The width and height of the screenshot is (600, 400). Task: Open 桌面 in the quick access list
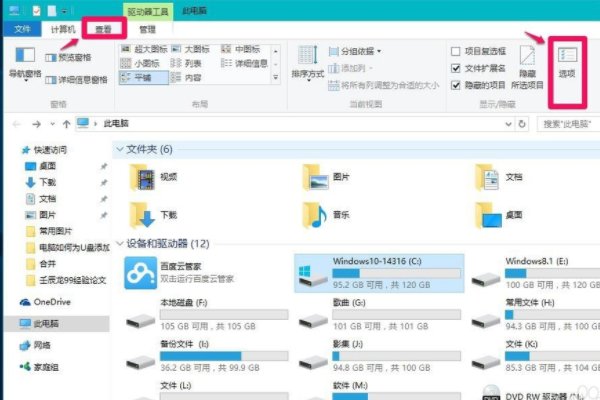41,166
